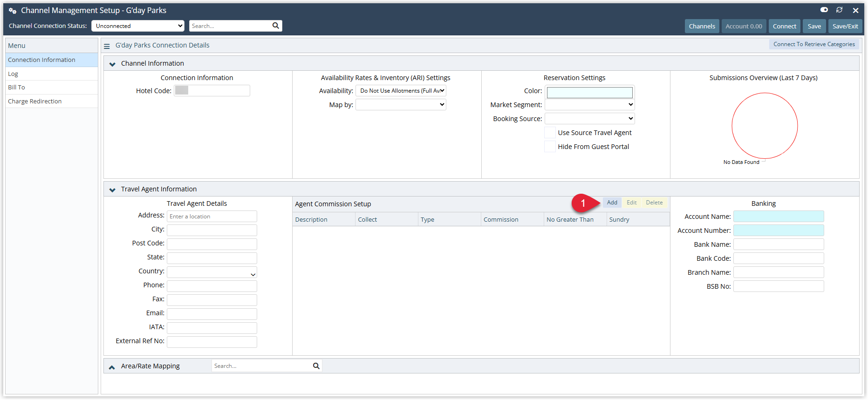
Task: Click the Sundry column header
Action: tap(638, 219)
